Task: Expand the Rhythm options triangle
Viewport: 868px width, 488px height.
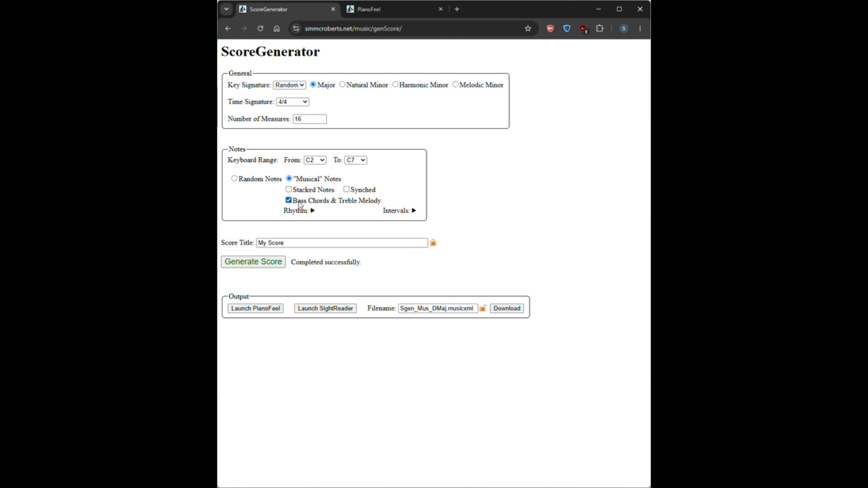Action: (x=312, y=211)
